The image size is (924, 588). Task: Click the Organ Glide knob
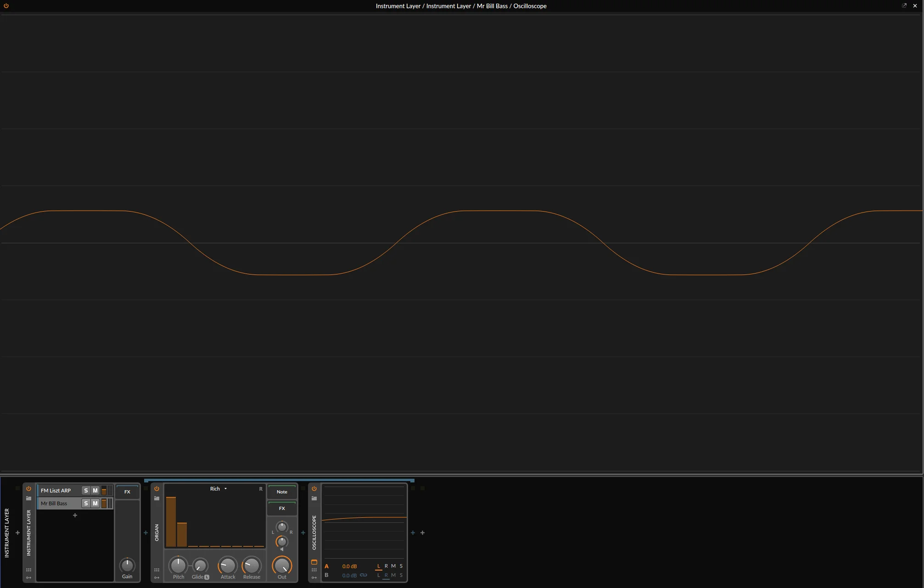click(x=200, y=566)
